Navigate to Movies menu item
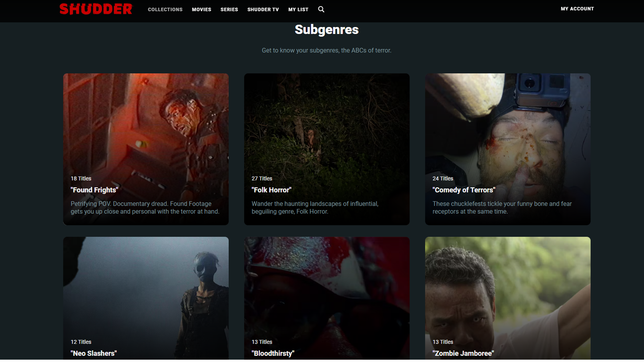The image size is (644, 362). [201, 9]
